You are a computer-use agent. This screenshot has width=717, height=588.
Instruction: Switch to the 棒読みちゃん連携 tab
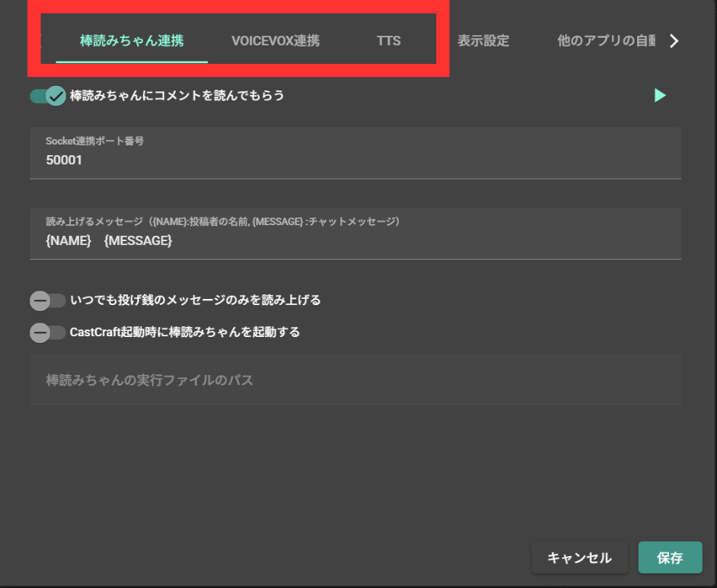tap(132, 40)
